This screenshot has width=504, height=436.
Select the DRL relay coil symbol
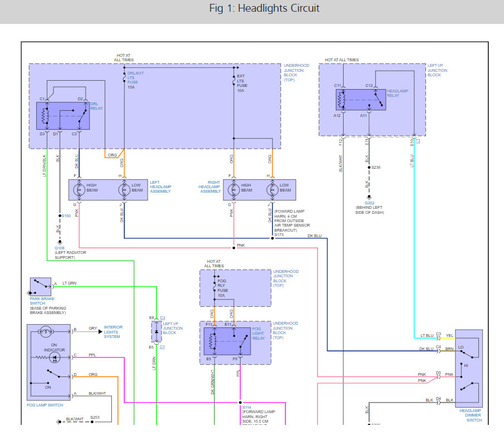coord(45,116)
